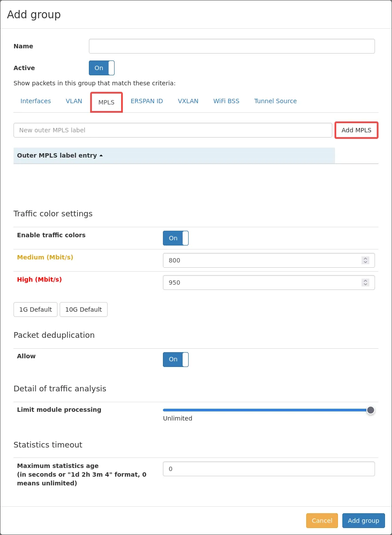Apply the 10G Default preset
Screen dimensions: 392x535
pyautogui.click(x=84, y=310)
